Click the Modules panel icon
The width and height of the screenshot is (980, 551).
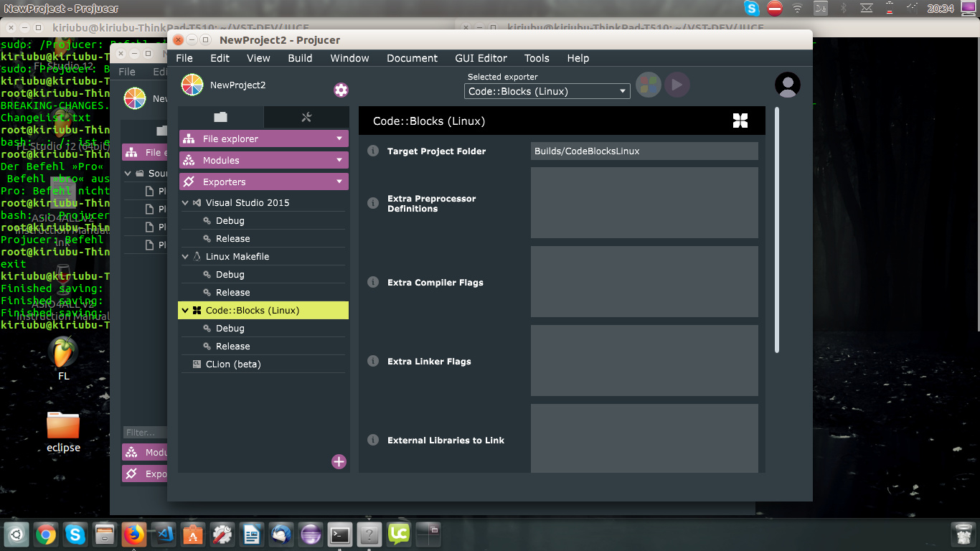click(x=189, y=160)
